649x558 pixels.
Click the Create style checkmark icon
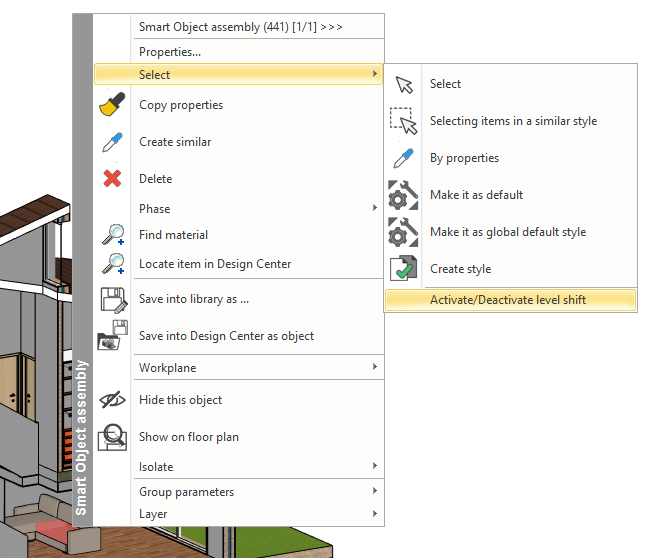[403, 269]
